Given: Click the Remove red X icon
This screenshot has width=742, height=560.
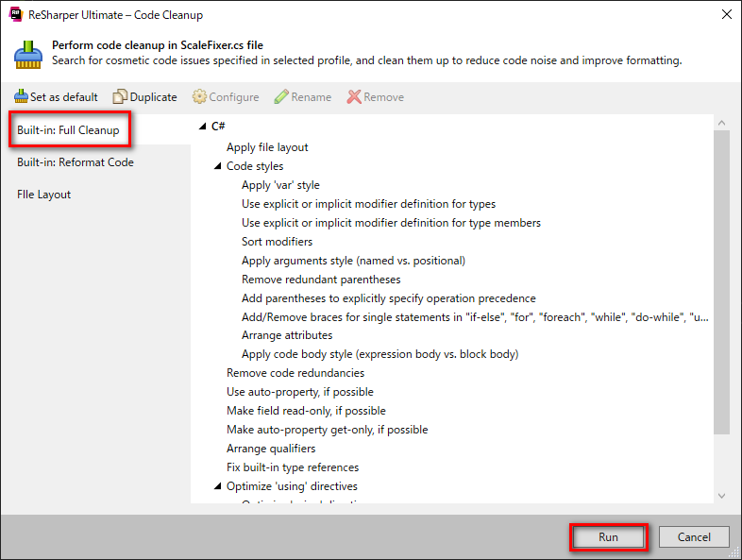Looking at the screenshot, I should tap(354, 96).
